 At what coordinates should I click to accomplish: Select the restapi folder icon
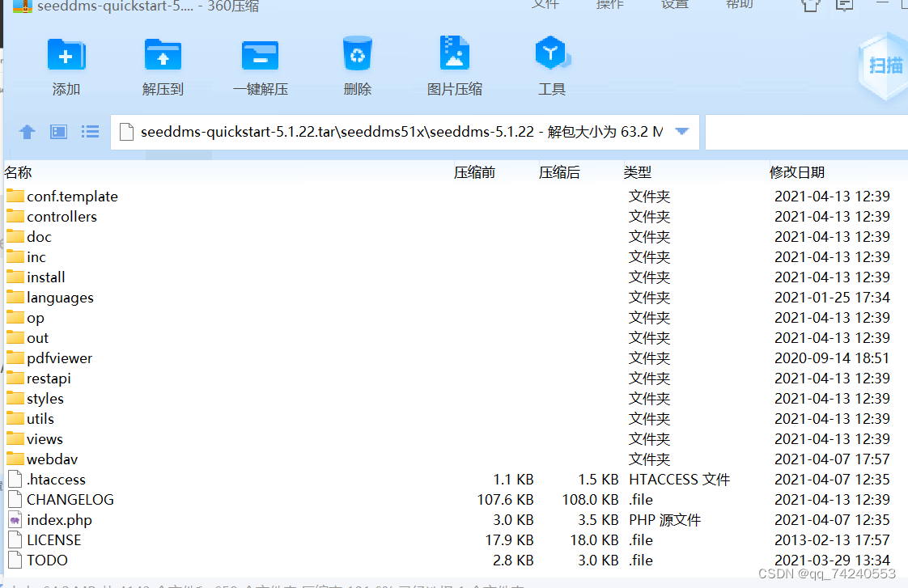[15, 378]
